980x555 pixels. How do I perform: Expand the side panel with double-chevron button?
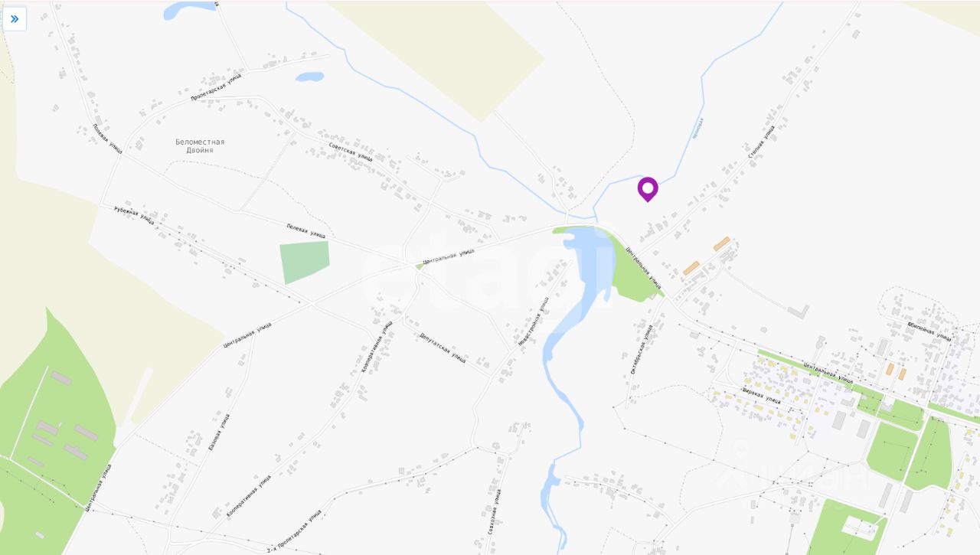coord(15,19)
